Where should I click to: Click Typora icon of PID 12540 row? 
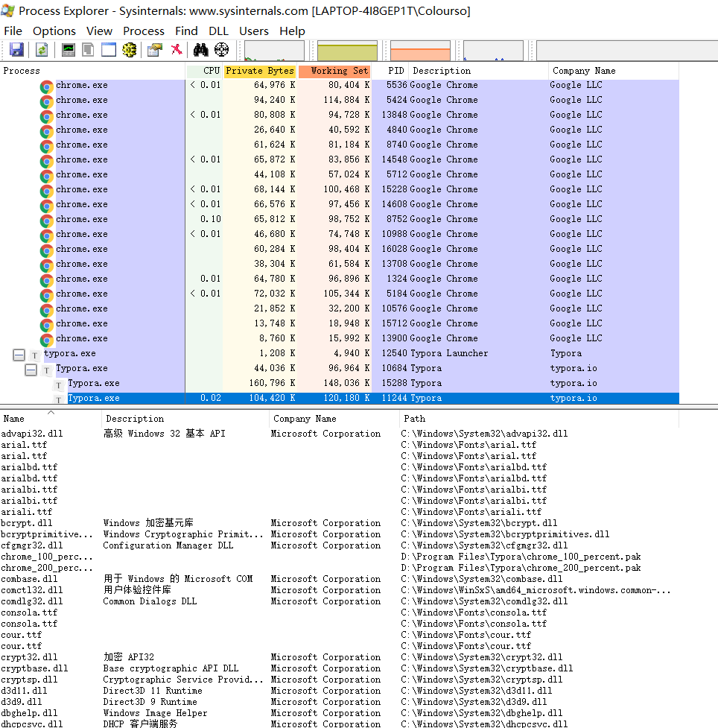(34, 355)
